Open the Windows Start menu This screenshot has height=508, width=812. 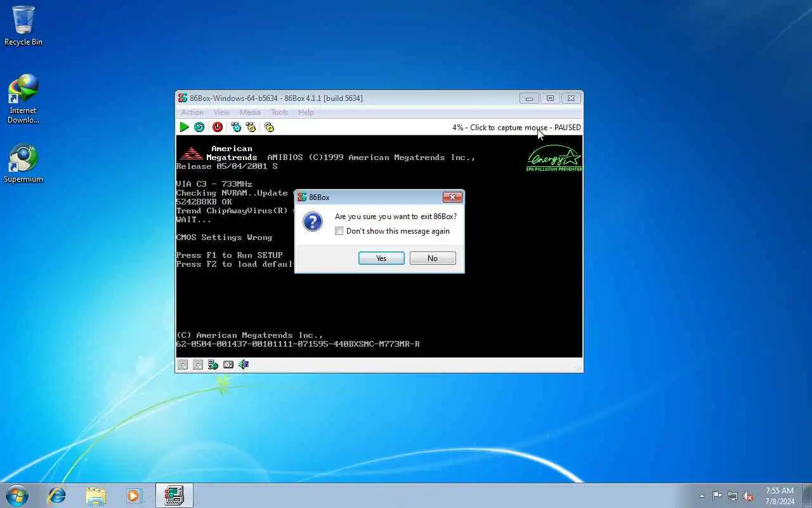click(17, 495)
